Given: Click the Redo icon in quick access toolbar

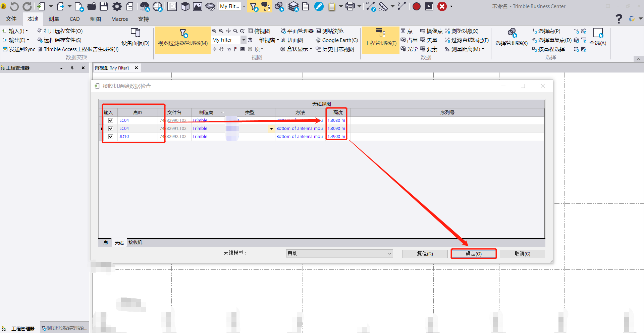Looking at the screenshot, I should (x=27, y=6).
